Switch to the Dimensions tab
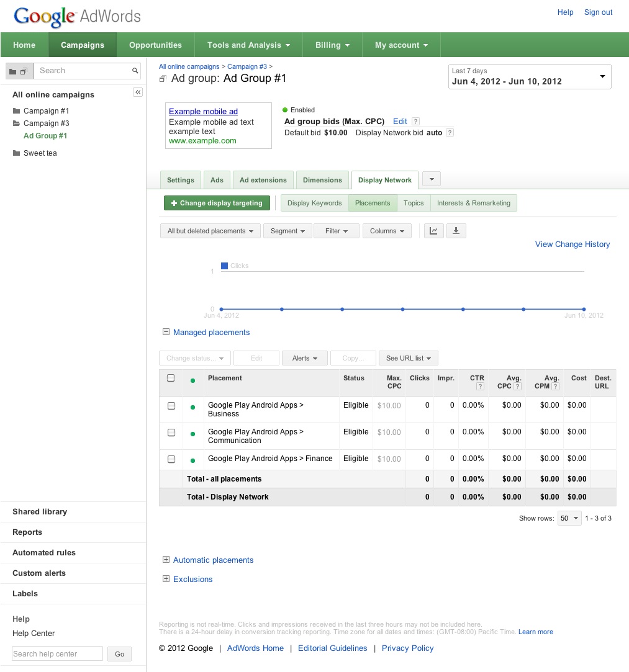The width and height of the screenshot is (629, 672). point(322,180)
